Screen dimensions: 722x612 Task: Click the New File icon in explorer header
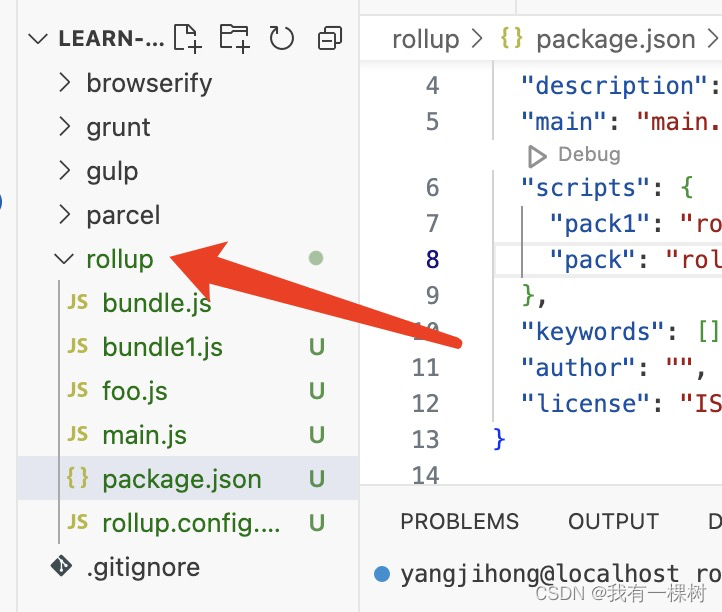tap(187, 38)
